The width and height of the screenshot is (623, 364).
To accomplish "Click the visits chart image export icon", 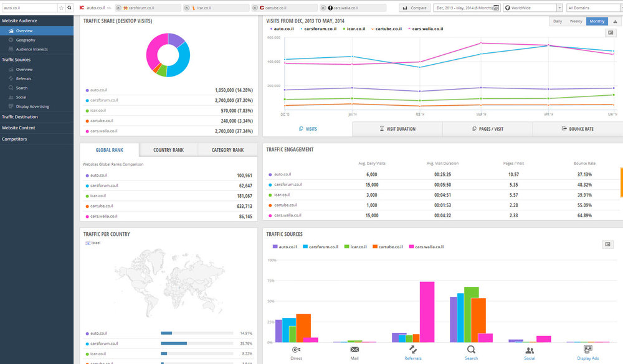I will [611, 32].
